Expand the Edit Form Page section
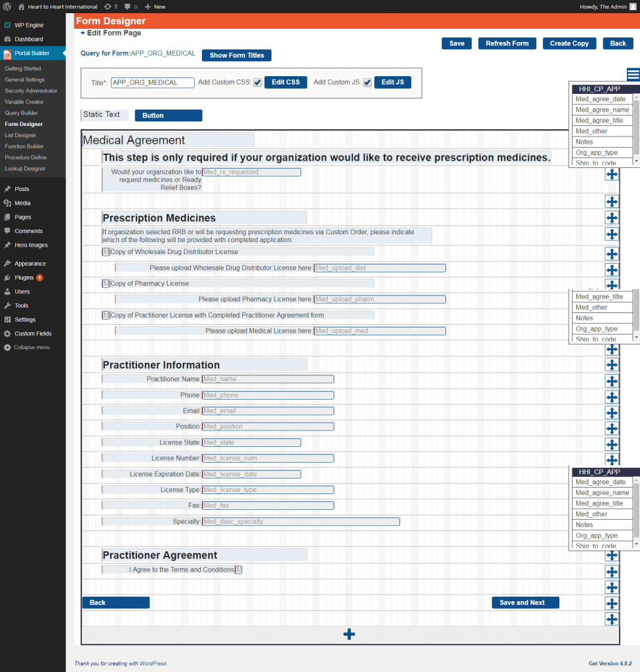The width and height of the screenshot is (640, 672). (111, 33)
